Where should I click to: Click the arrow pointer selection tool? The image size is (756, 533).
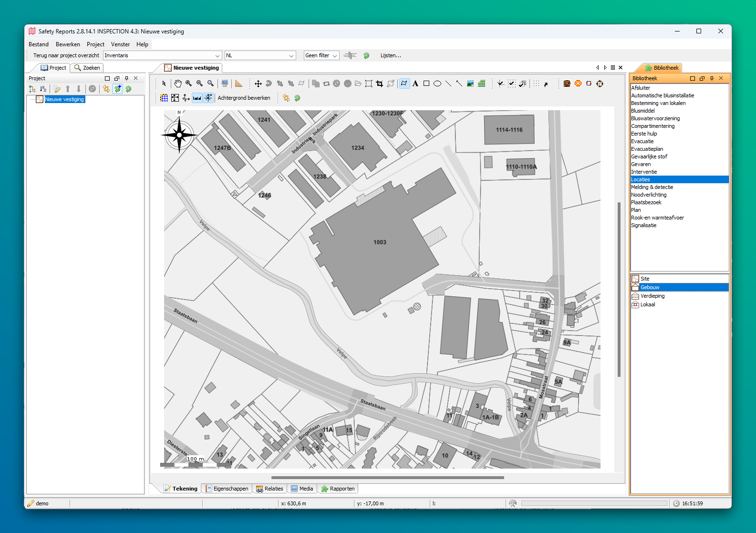click(164, 84)
